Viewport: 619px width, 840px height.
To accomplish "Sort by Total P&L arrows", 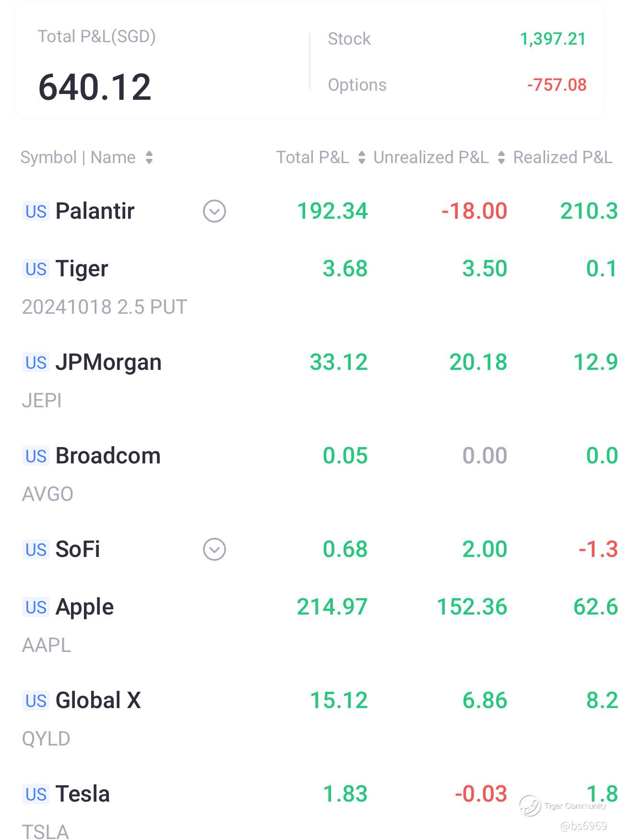I will pyautogui.click(x=362, y=157).
